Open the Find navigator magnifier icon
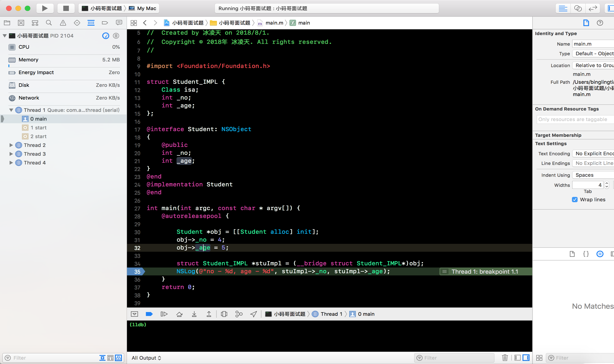Image resolution: width=614 pixels, height=364 pixels. (49, 23)
